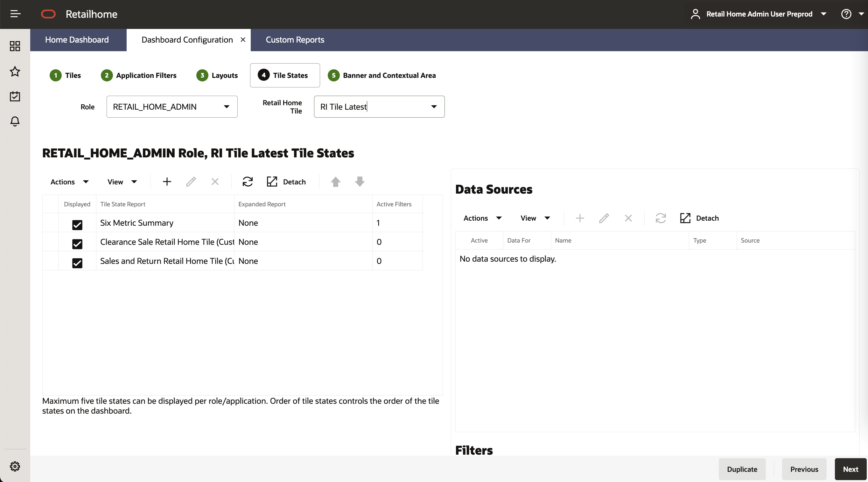Click the Tile States delete X icon
Viewport: 868px width, 482px height.
(215, 182)
